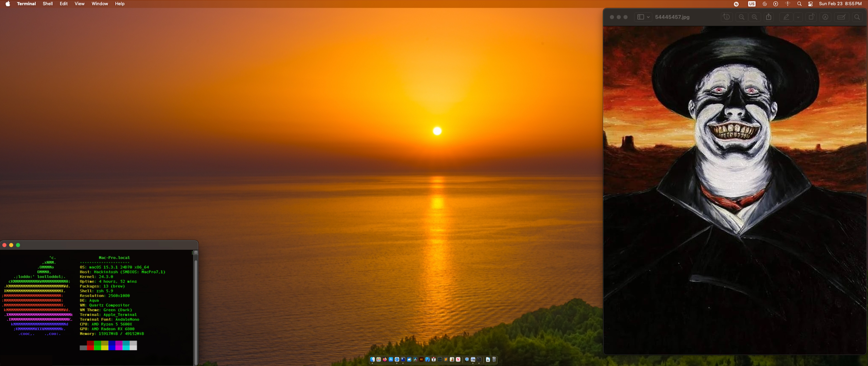Zoom in on the image in Preview
The width and height of the screenshot is (868, 366).
coord(754,17)
